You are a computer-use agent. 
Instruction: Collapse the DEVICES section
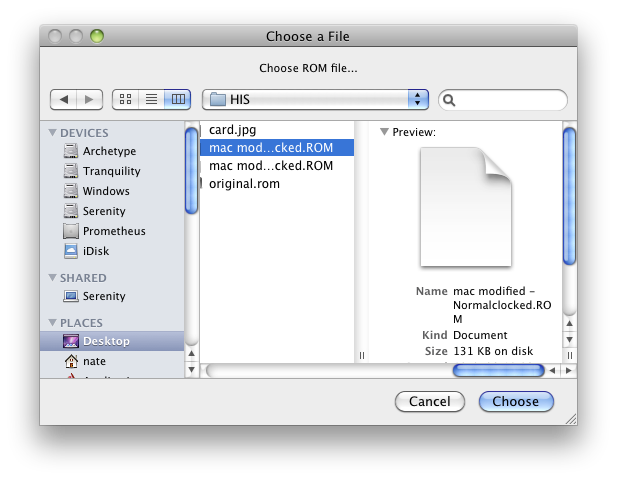[52, 133]
